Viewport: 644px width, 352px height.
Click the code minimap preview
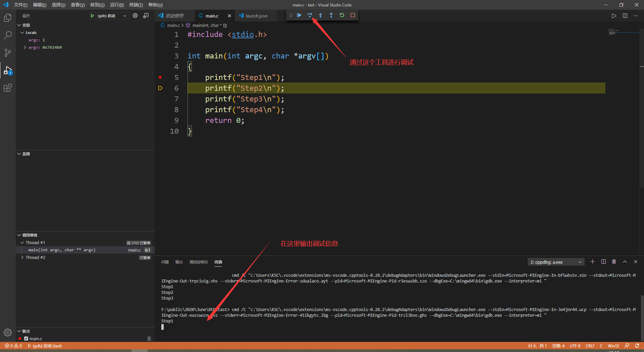613,32
